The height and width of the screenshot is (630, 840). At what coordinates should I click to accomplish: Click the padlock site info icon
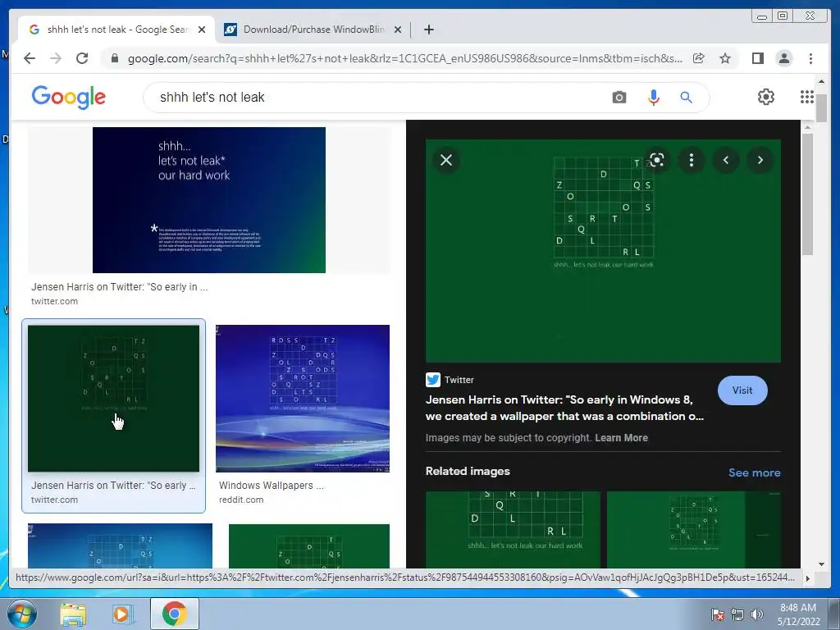pos(114,58)
